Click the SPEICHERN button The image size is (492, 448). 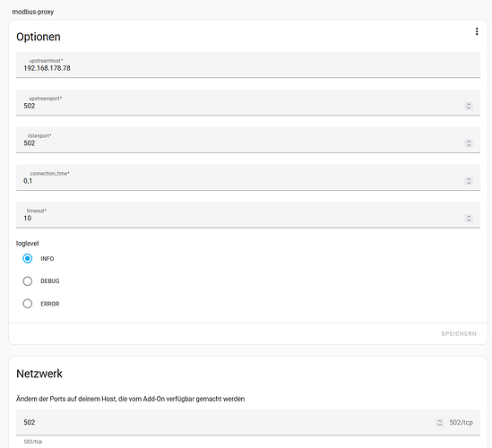[x=459, y=334]
